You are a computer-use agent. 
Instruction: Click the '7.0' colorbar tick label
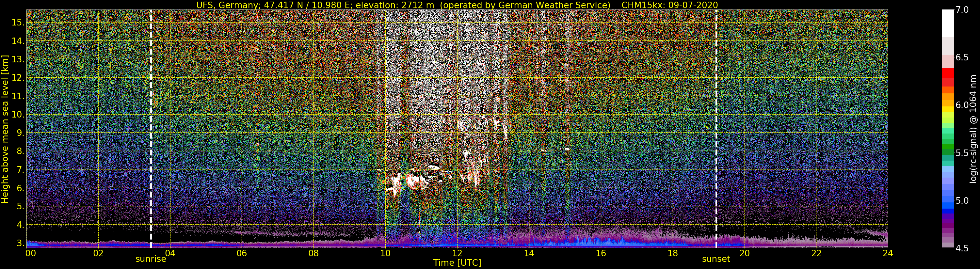click(962, 10)
